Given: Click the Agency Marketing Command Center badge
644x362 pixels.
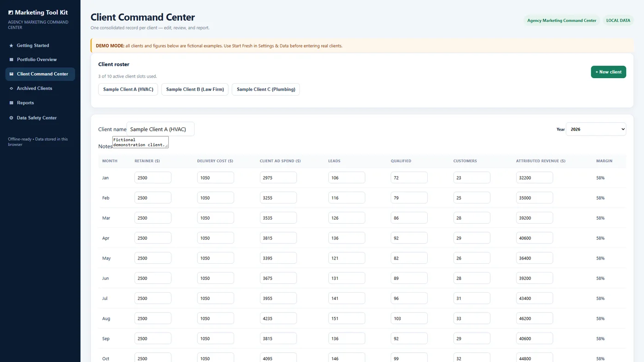Looking at the screenshot, I should pyautogui.click(x=562, y=21).
